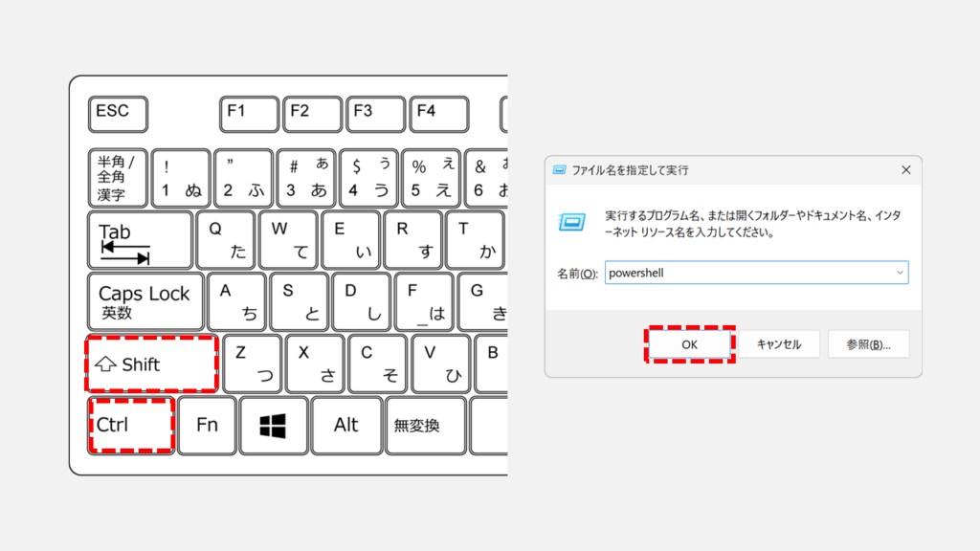
Task: Click the Windows logo key
Action: pyautogui.click(x=273, y=426)
